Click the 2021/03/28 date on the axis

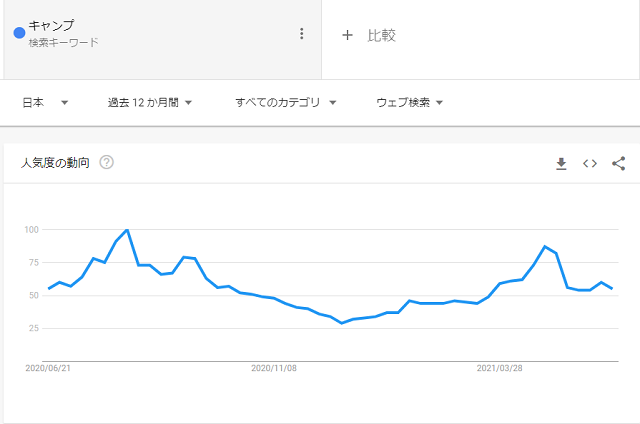500,368
